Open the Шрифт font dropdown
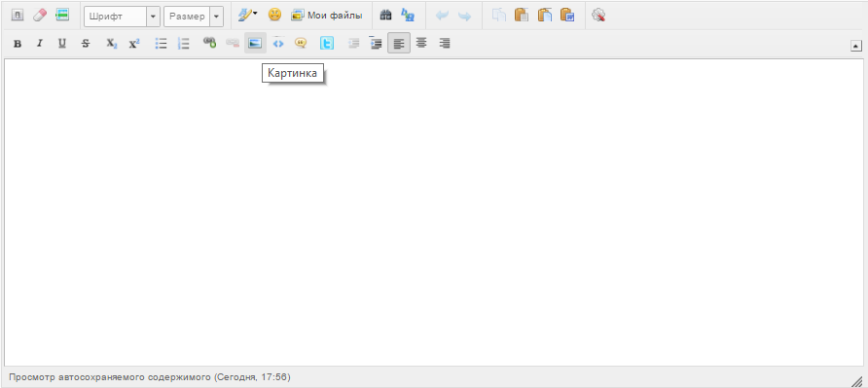The image size is (868, 388). [122, 17]
